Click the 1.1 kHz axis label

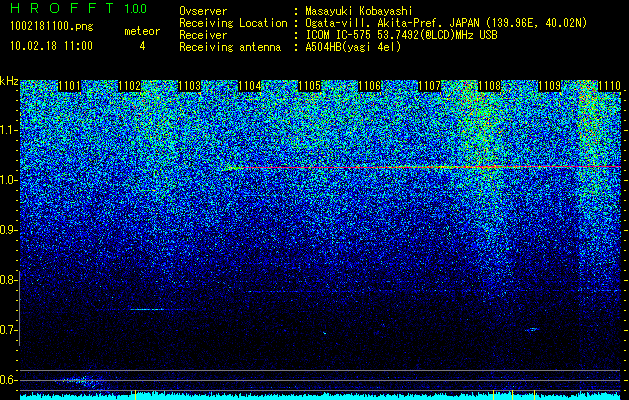[6, 131]
